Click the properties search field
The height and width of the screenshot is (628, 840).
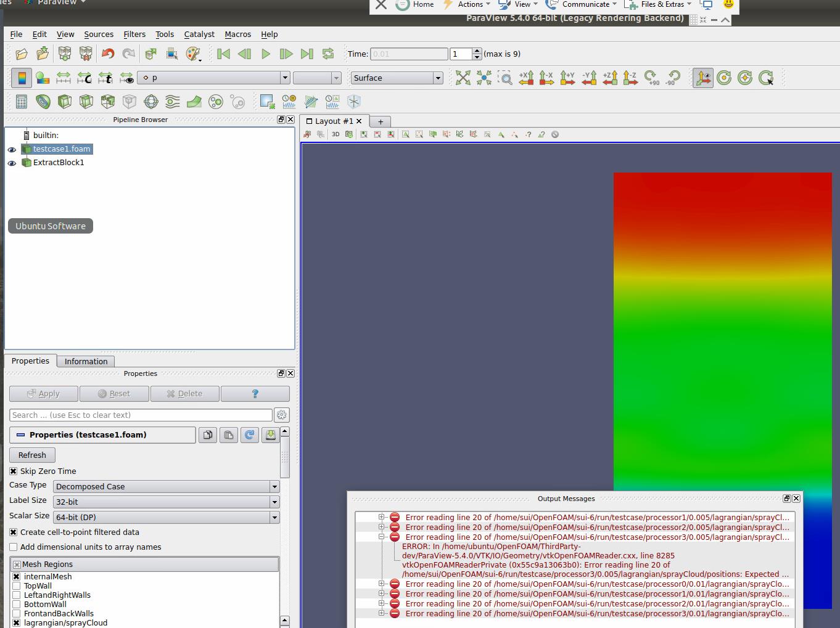(x=141, y=415)
